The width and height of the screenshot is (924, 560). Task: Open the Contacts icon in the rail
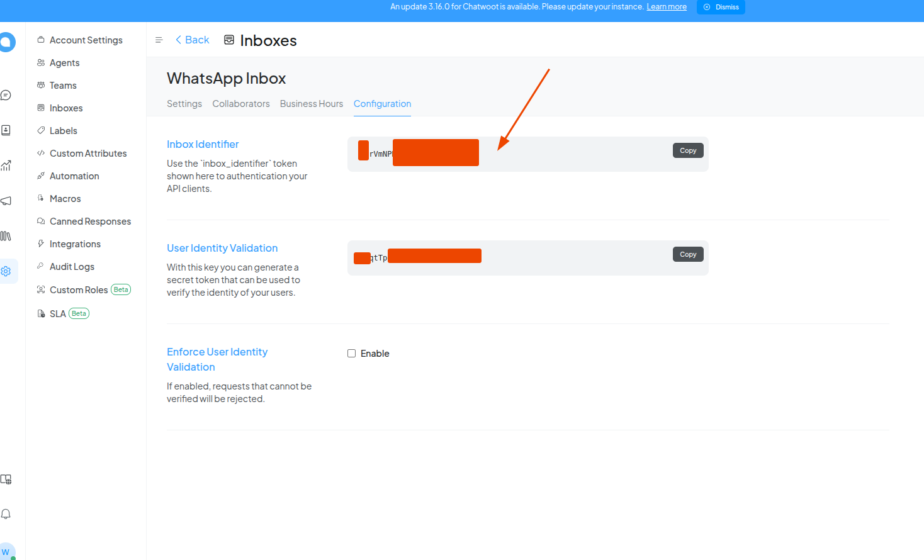click(x=6, y=130)
